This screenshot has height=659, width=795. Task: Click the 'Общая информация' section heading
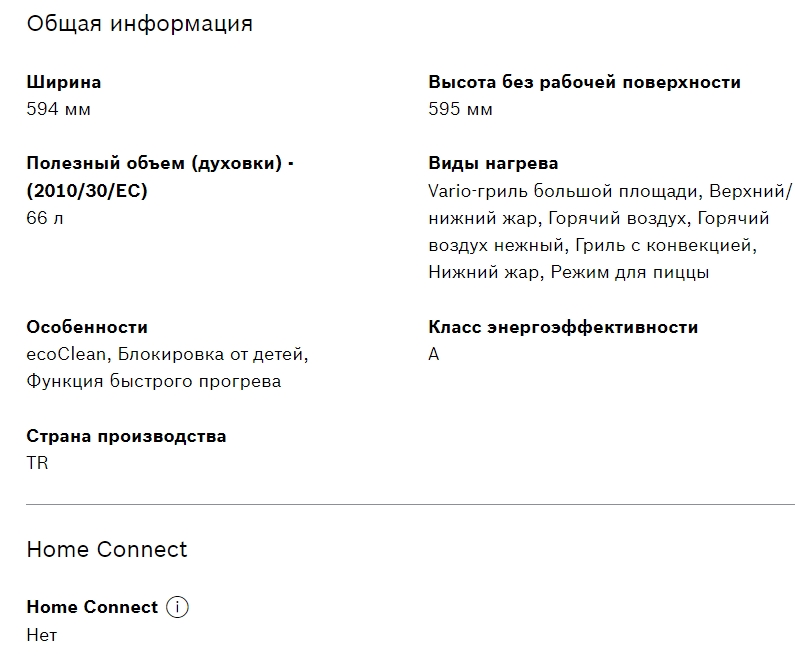point(139,23)
